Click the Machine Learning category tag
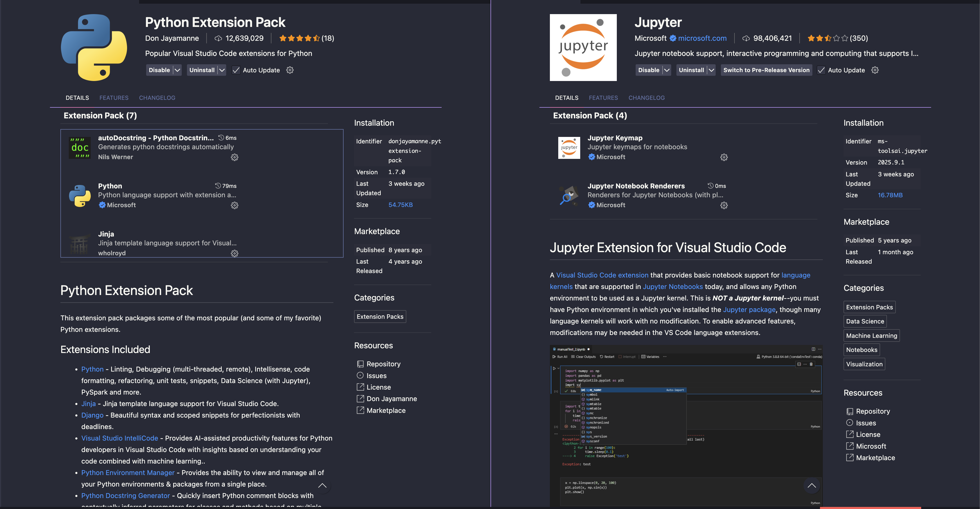This screenshot has width=980, height=509. [x=871, y=336]
